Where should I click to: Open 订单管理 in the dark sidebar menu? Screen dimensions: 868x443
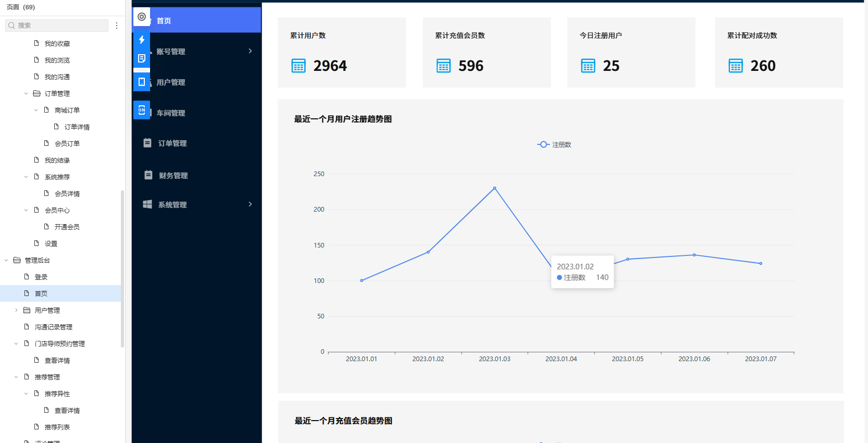[172, 143]
